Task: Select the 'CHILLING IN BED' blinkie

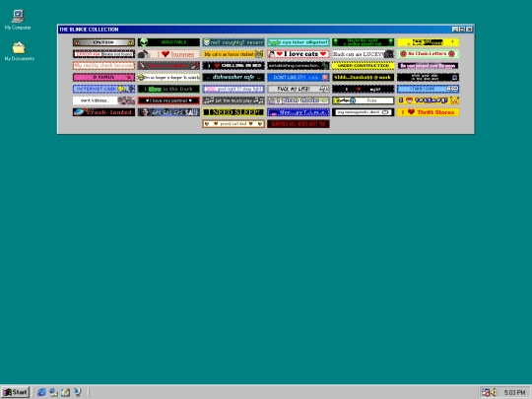Action: point(233,65)
